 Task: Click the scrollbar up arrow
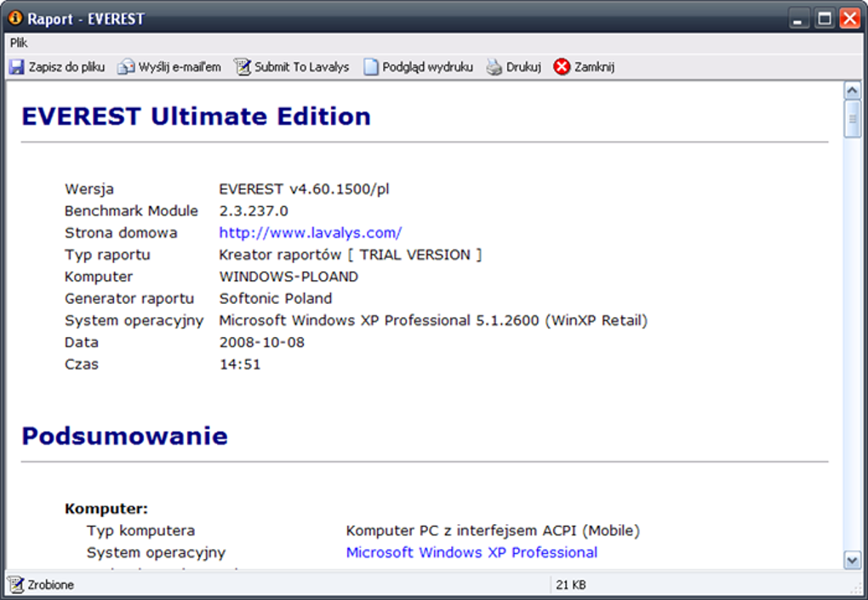click(x=854, y=88)
